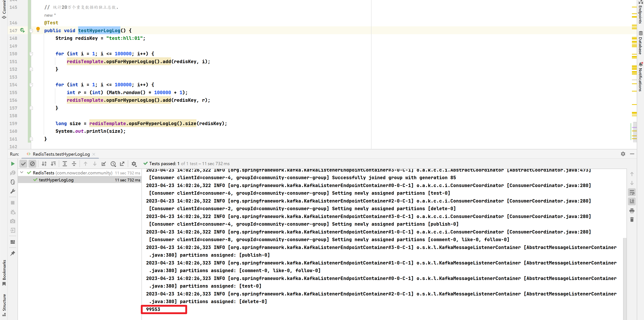This screenshot has width=644, height=320.
Task: Click the camera dump threads icon
Action: point(13,221)
